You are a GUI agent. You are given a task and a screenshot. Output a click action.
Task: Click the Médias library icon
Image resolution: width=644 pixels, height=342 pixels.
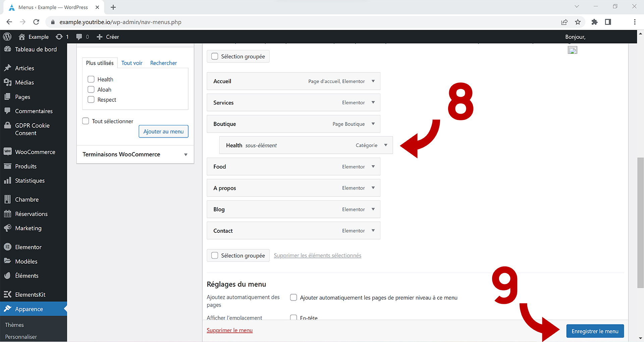click(7, 82)
